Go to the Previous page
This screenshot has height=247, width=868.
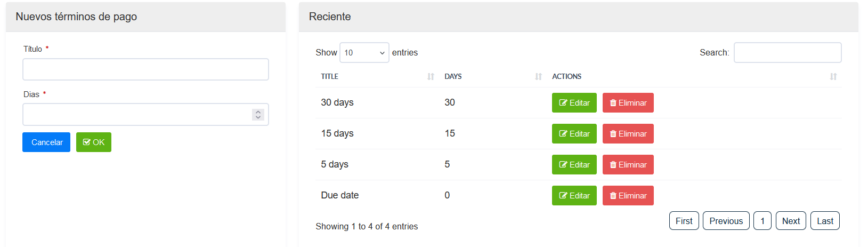coord(726,221)
